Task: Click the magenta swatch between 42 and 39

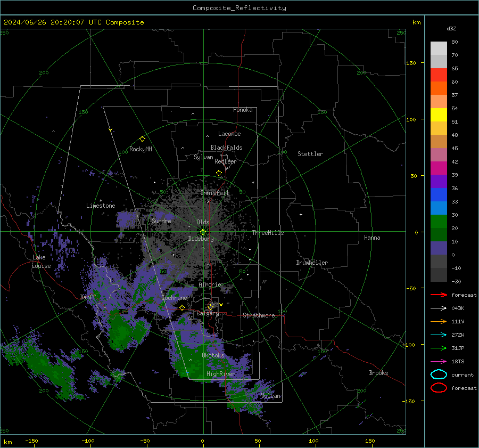Action: coord(439,168)
